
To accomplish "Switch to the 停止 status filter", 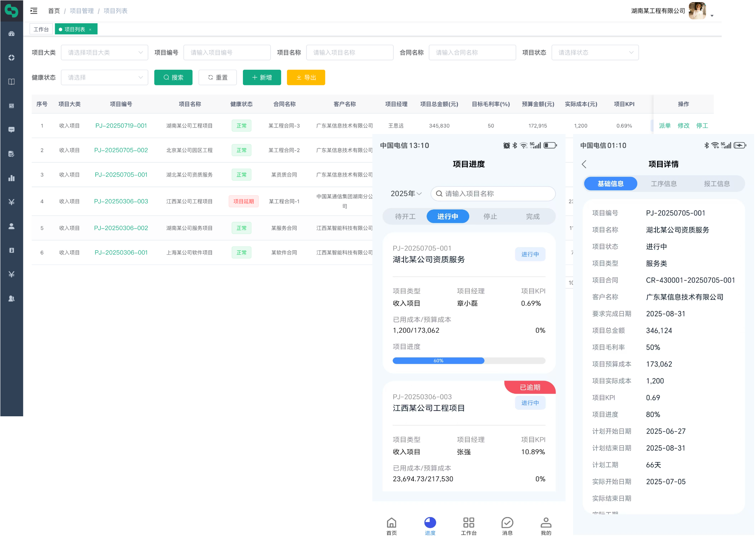I will pyautogui.click(x=490, y=217).
